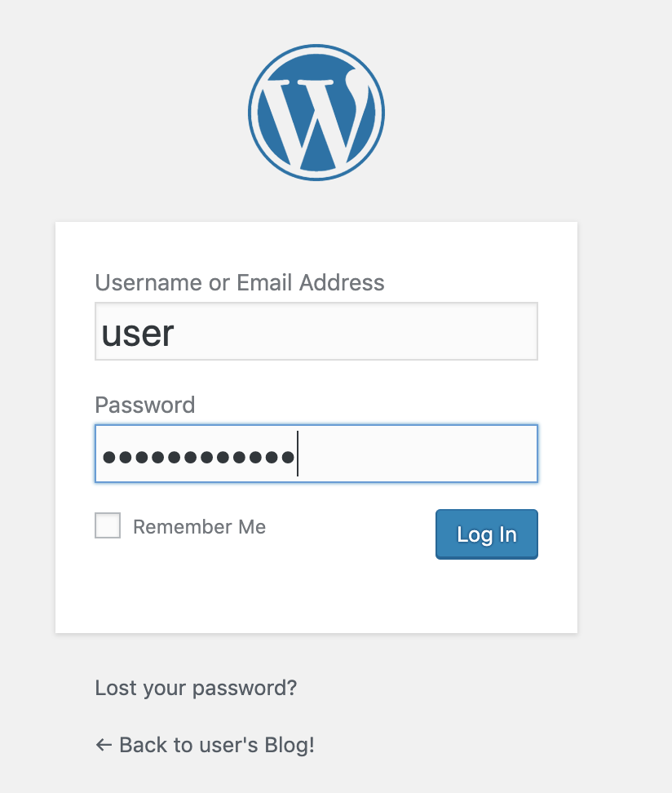Click the masked password dots
The height and width of the screenshot is (793, 672).
coord(198,456)
